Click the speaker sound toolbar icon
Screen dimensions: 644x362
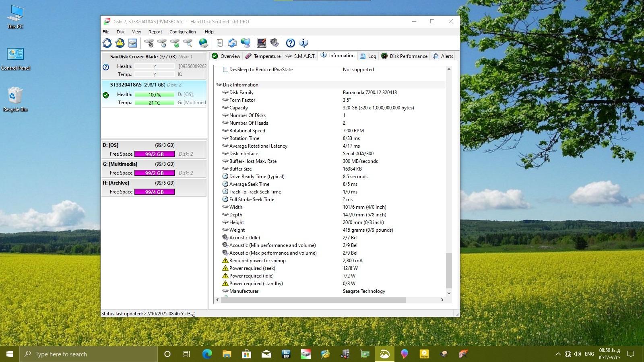275,43
